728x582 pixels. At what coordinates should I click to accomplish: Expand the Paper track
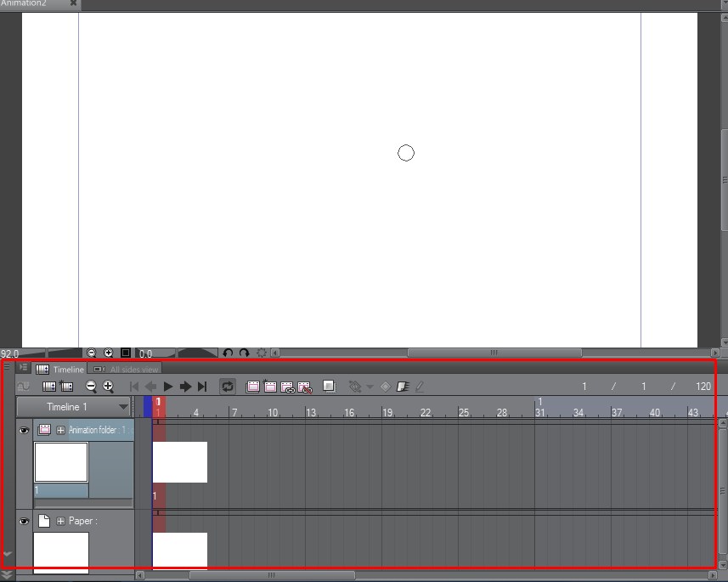[59, 521]
